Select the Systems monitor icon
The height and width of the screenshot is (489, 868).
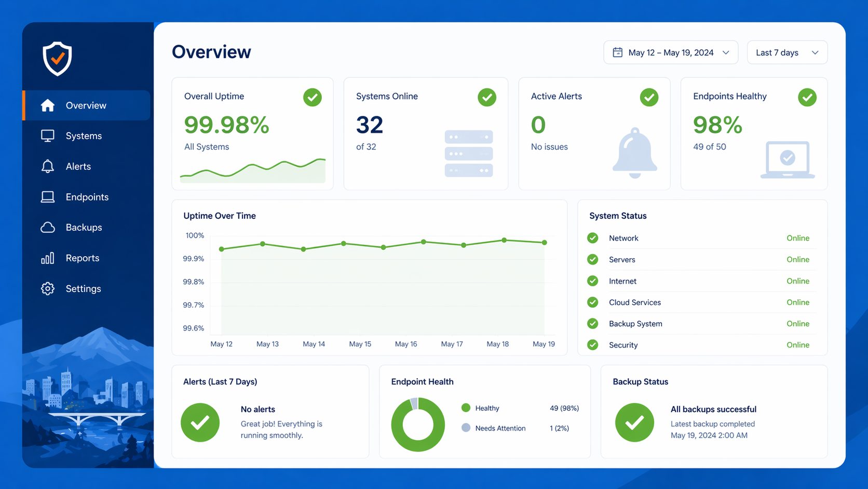pos(47,136)
